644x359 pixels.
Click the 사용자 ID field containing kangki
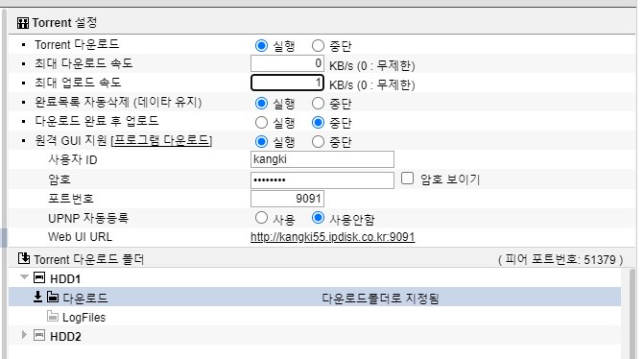(322, 159)
